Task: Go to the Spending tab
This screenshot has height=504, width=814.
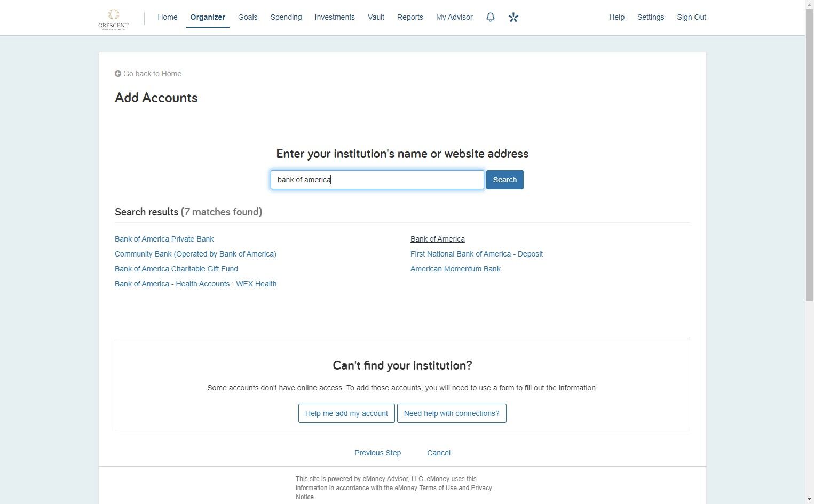Action: click(286, 17)
